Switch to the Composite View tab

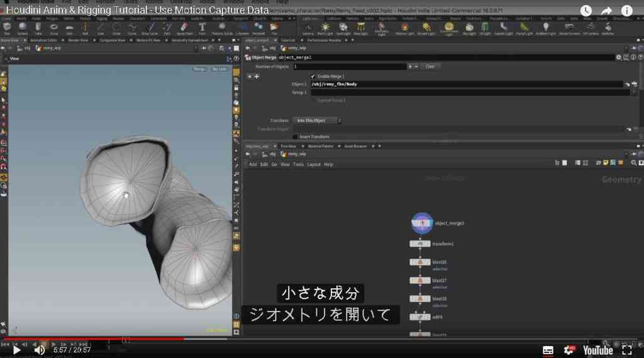click(112, 40)
